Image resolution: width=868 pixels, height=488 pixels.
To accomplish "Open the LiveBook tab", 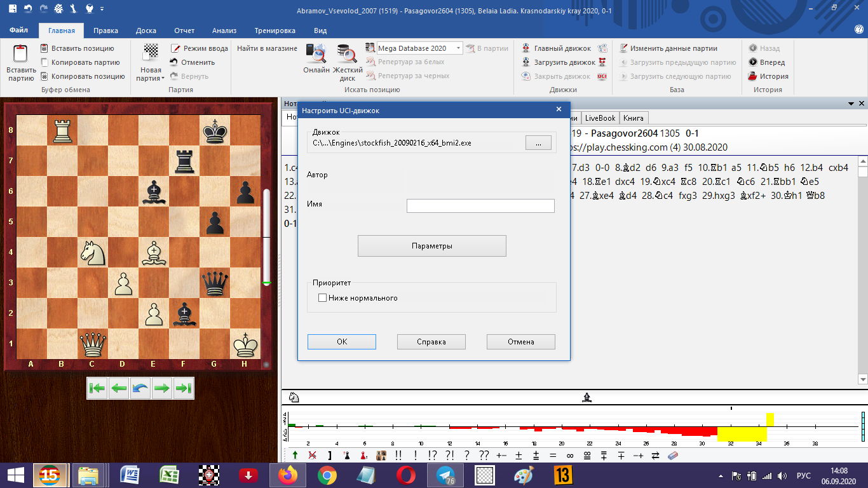I will click(x=600, y=118).
